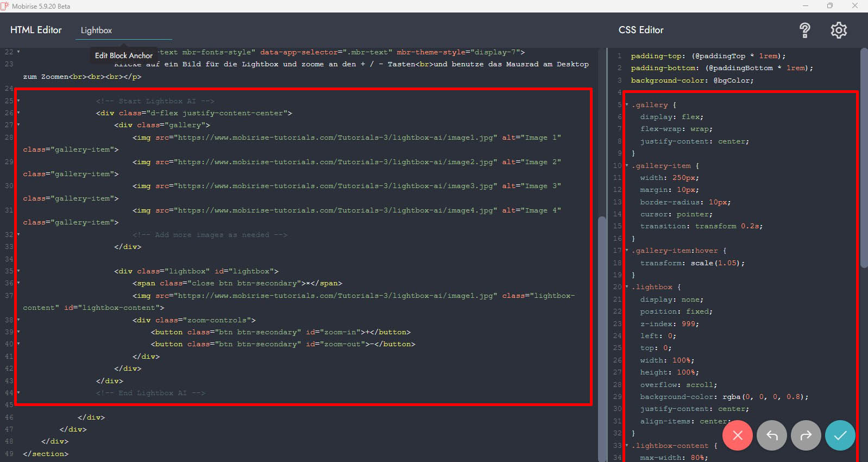Fold the .gallery-item CSS rule at line 10
Viewport: 868px width, 462px height.
[627, 166]
